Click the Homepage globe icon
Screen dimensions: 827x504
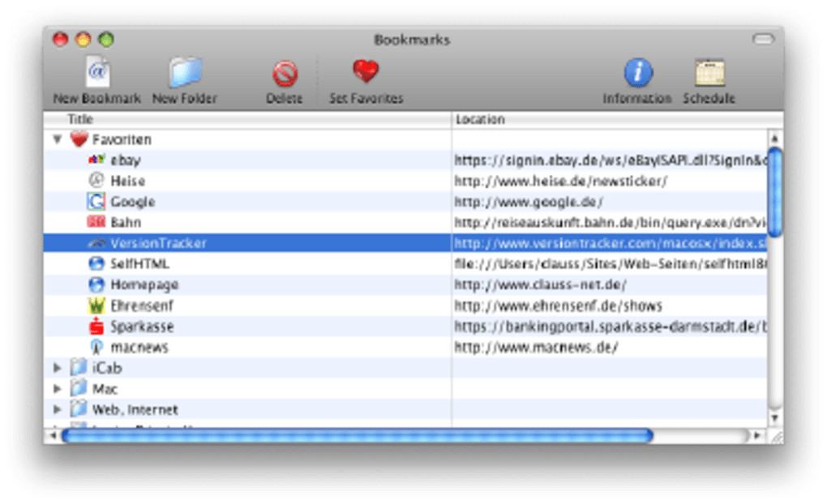pyautogui.click(x=96, y=284)
